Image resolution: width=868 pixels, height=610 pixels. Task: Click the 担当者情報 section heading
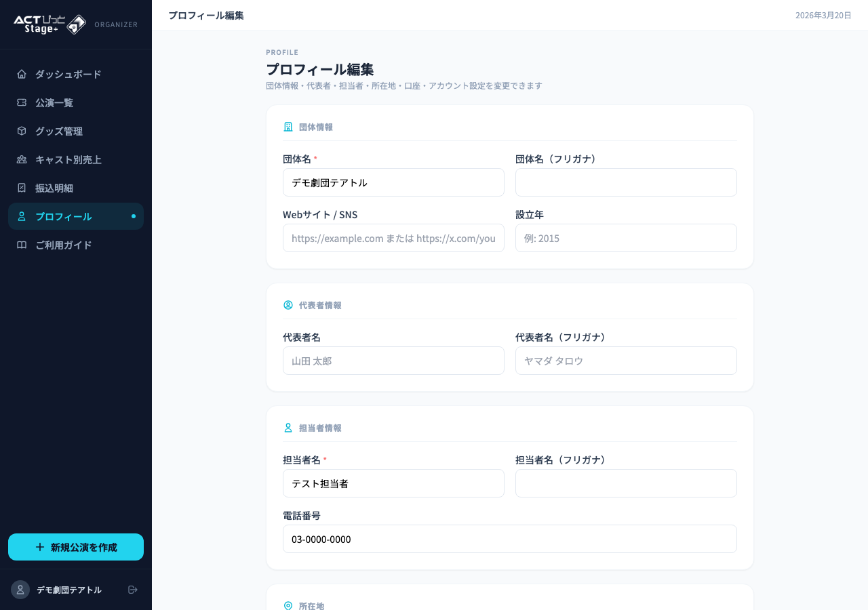tap(320, 428)
